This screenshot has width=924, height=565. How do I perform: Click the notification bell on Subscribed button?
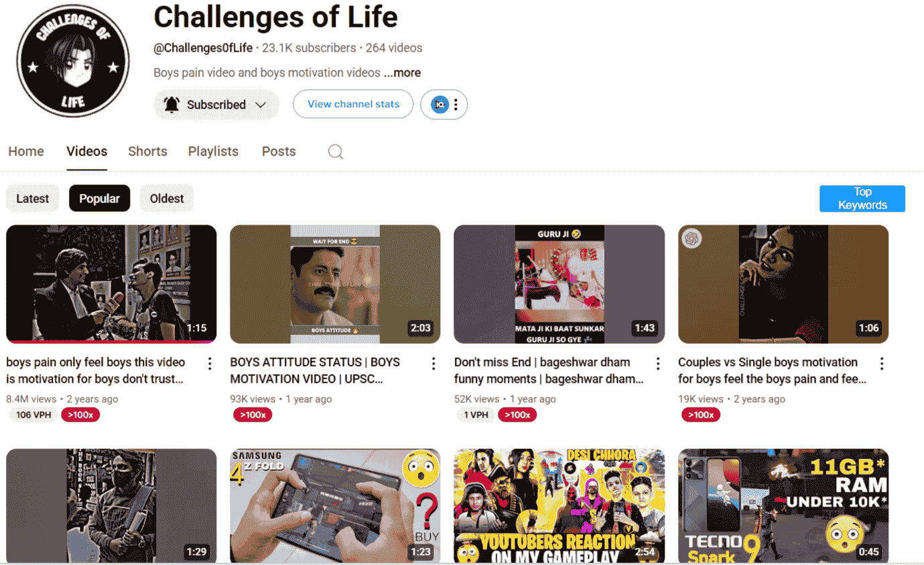click(x=172, y=105)
